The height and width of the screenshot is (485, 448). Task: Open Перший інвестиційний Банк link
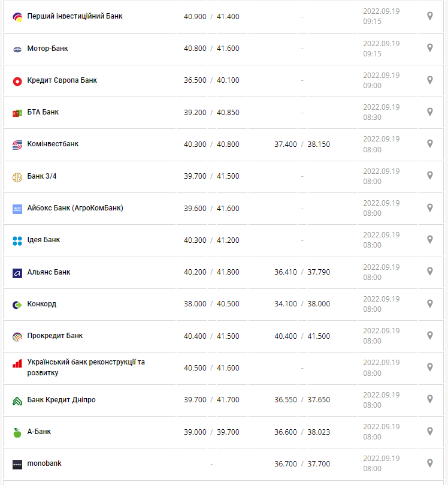coord(75,16)
